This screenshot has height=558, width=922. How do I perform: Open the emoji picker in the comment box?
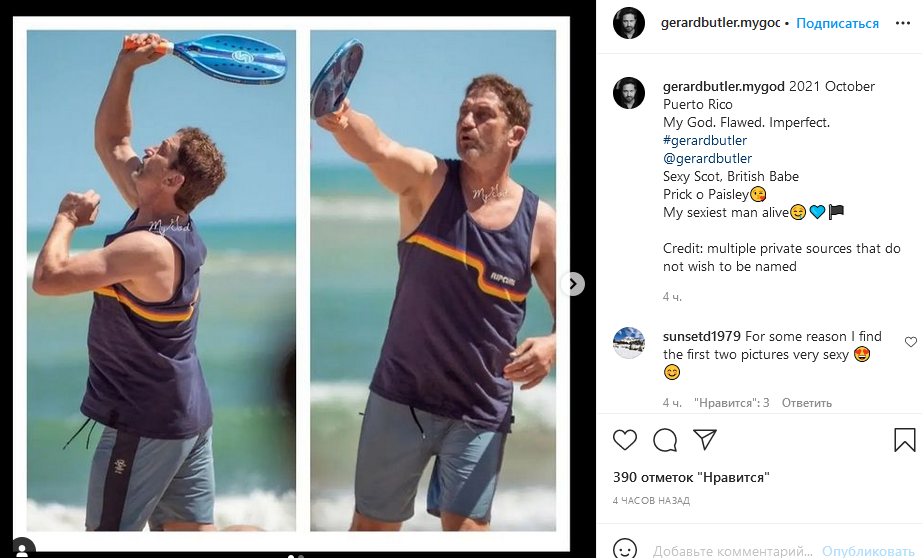[x=625, y=550]
